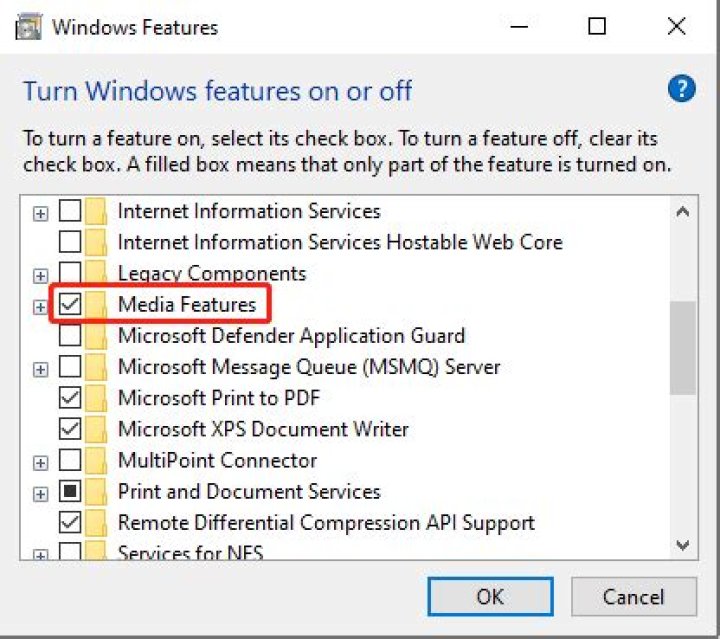Click the MultiPoint Connector folder icon
This screenshot has width=720, height=639.
click(x=97, y=461)
